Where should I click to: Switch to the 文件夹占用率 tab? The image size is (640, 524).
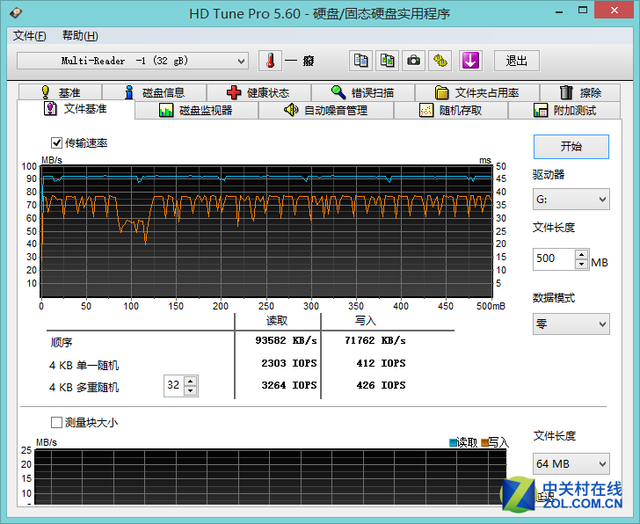478,93
